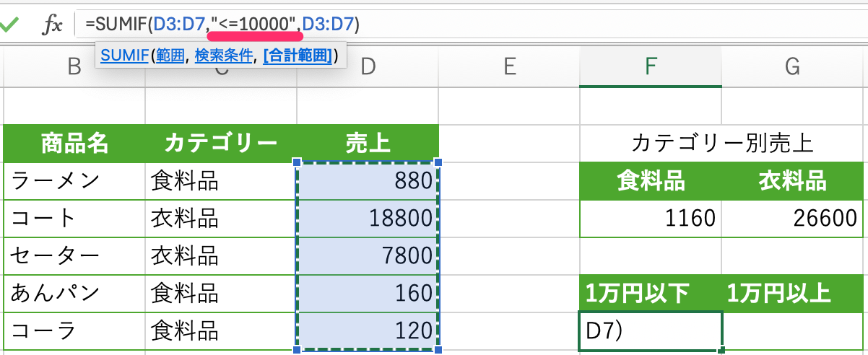Click the sales cell with value 880
The height and width of the screenshot is (355, 868).
click(368, 180)
